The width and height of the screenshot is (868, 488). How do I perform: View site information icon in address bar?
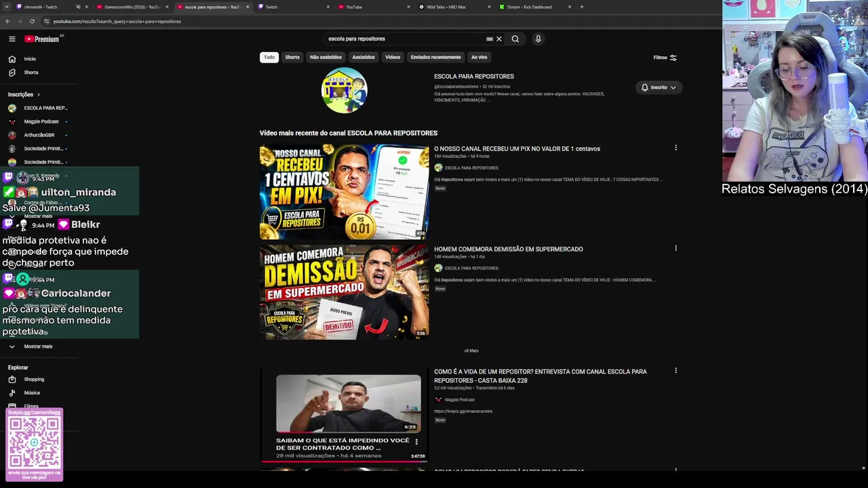46,21
